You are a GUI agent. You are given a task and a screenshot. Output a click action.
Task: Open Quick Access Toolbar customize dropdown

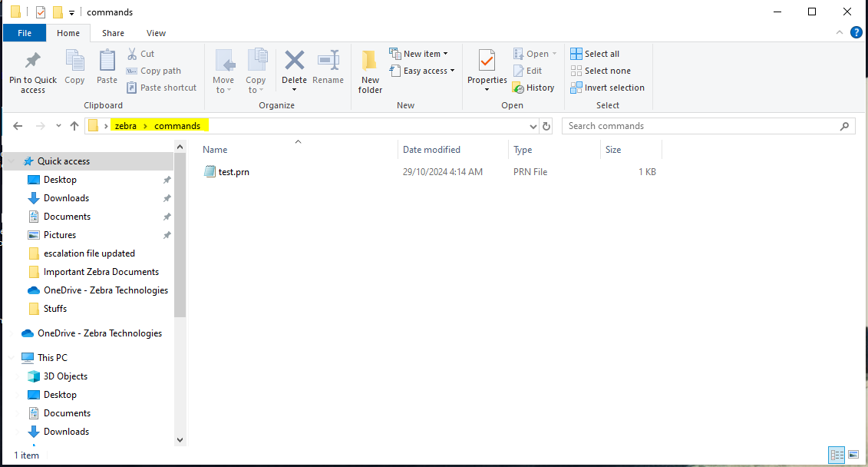click(x=71, y=13)
